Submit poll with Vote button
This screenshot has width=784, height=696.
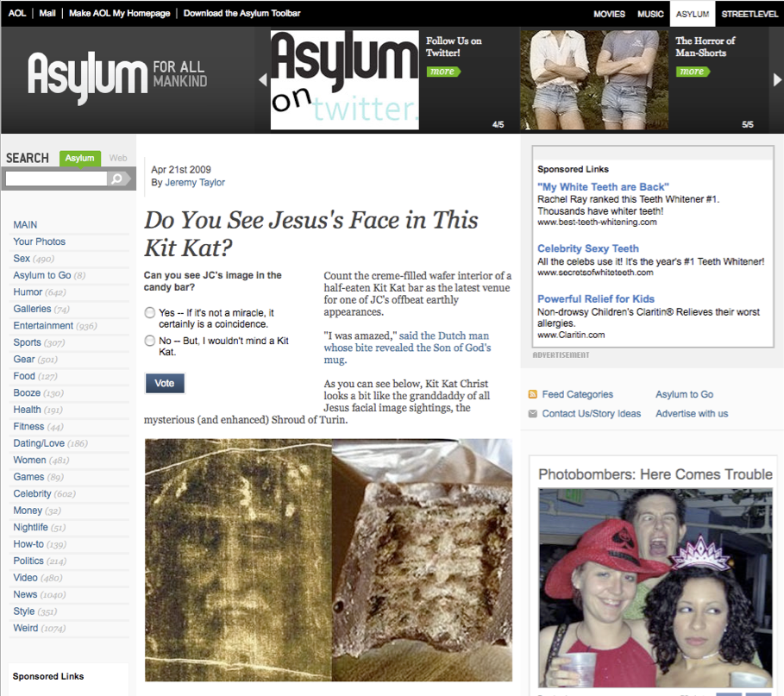pos(165,384)
